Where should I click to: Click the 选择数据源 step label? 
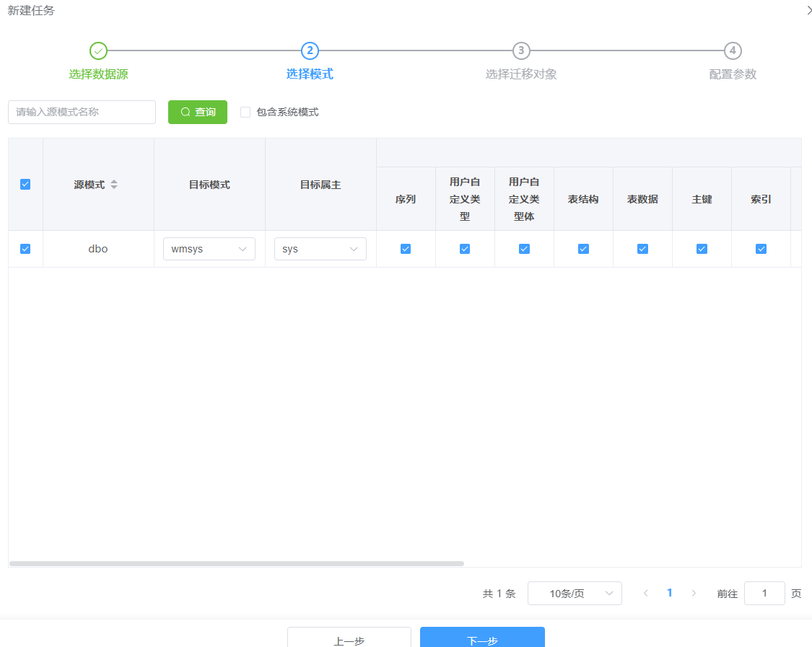coord(98,74)
